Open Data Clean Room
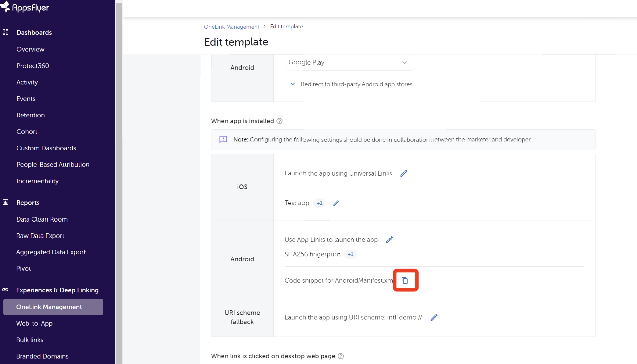Image resolution: width=637 pixels, height=364 pixels. pos(42,219)
